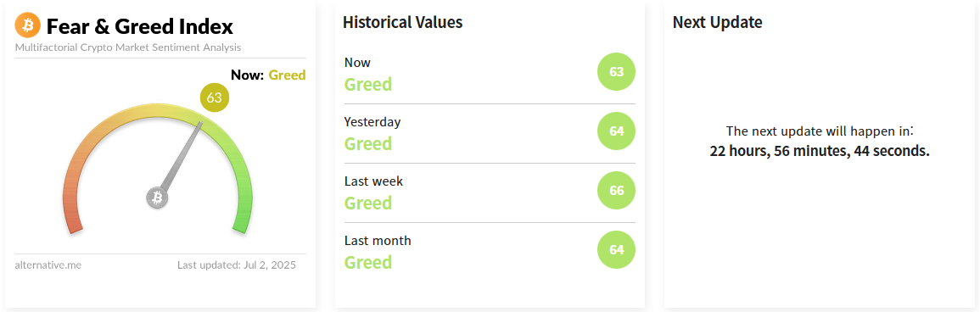Screen dimensions: 980x312
Task: Click the Now value circle showing 63
Action: click(x=616, y=72)
